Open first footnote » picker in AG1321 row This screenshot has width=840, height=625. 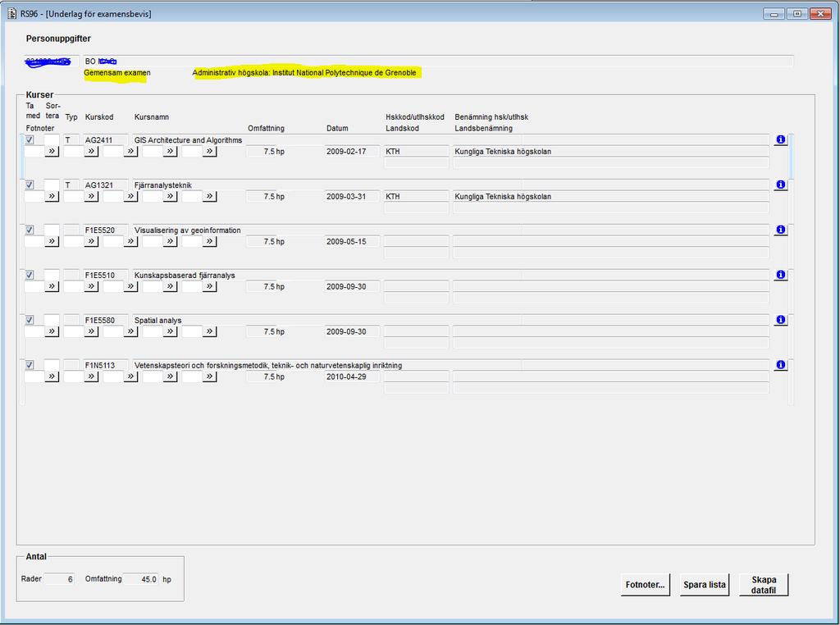point(52,197)
